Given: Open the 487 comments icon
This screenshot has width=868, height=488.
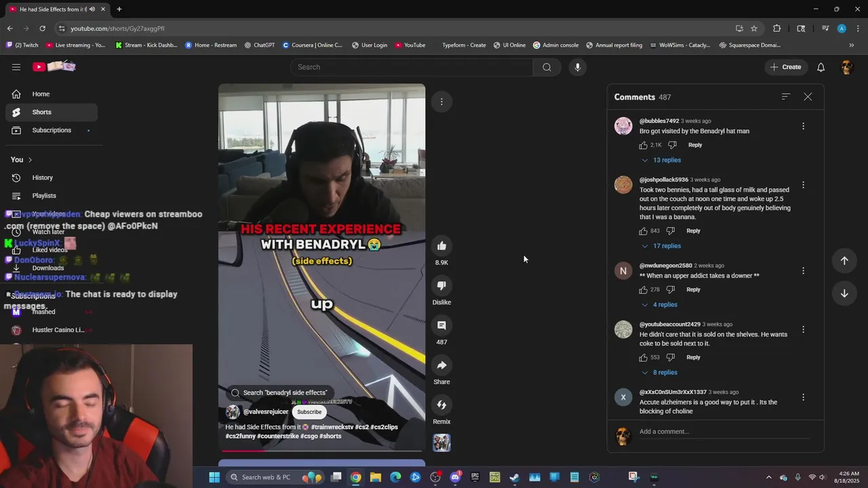Looking at the screenshot, I should click(441, 325).
